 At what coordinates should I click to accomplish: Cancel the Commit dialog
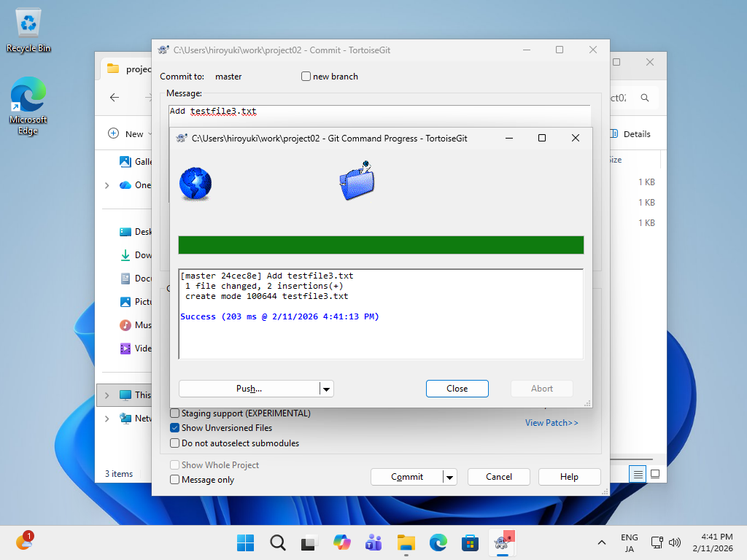(x=498, y=477)
